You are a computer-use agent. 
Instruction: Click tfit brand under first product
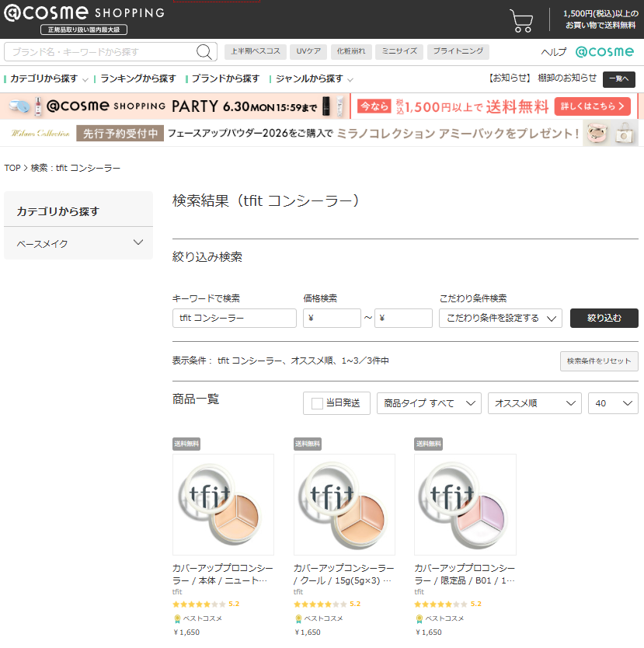tap(177, 592)
